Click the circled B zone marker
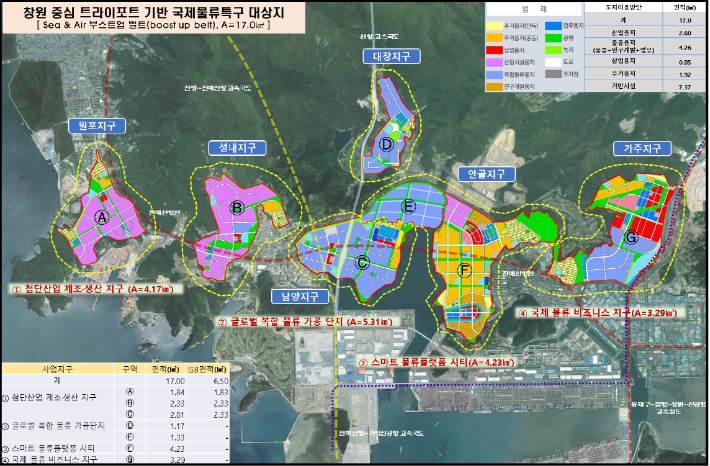 (237, 208)
